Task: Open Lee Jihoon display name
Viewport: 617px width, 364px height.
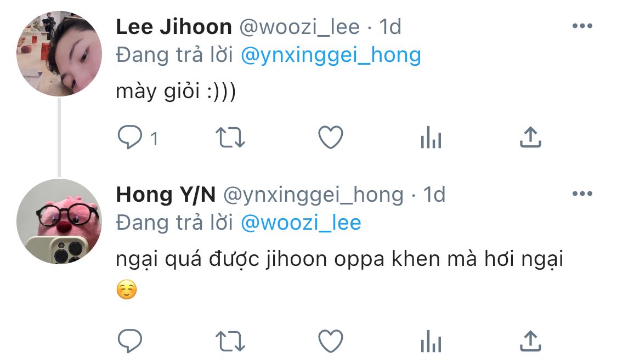Action: [x=173, y=27]
